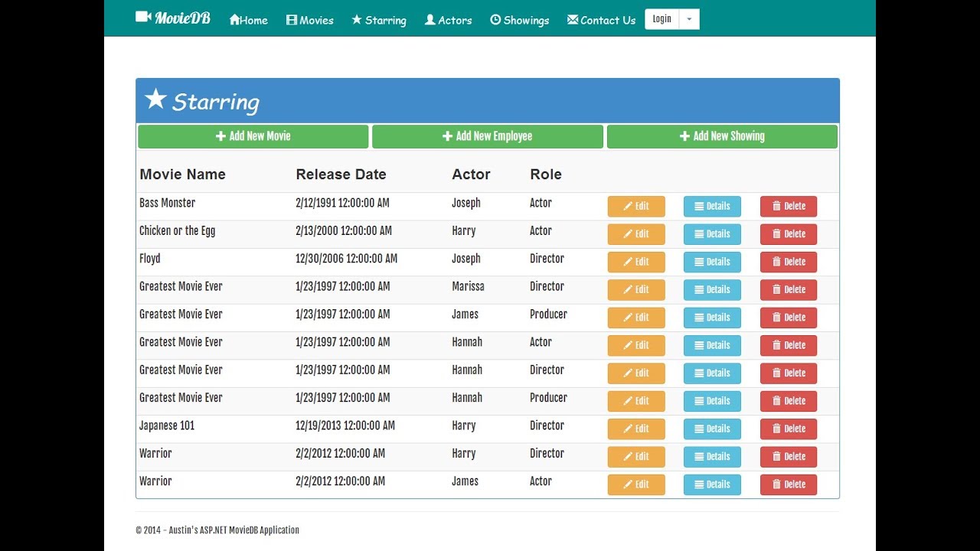This screenshot has width=980, height=551.
Task: Open details for James as Producer
Action: point(712,318)
